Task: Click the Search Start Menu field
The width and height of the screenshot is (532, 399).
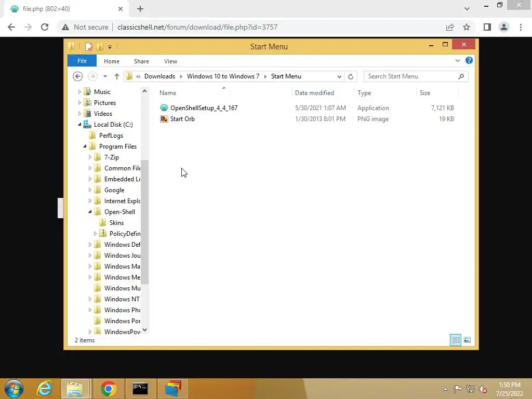Action: pos(416,76)
